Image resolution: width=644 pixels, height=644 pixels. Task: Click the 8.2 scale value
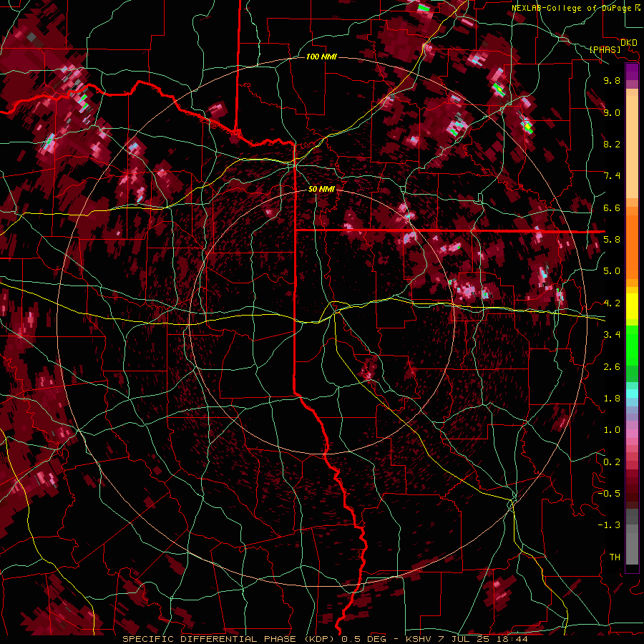coord(612,144)
